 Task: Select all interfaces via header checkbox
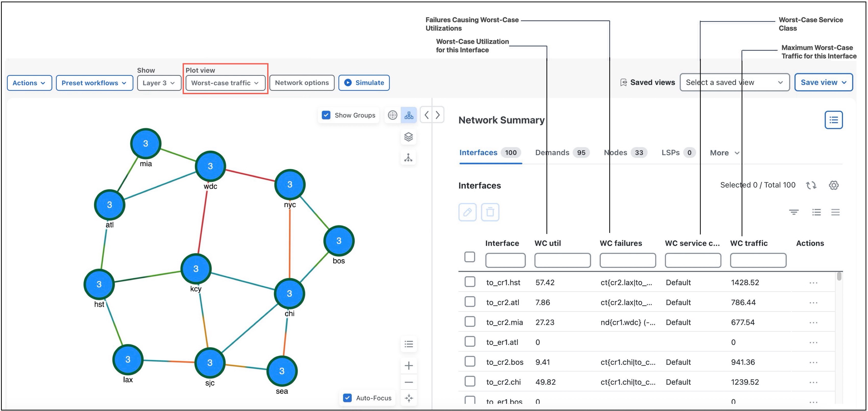click(x=470, y=256)
